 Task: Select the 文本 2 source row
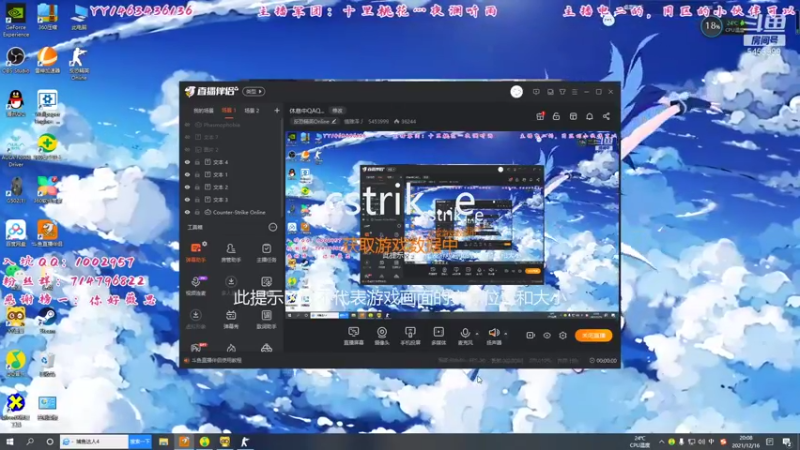point(231,187)
